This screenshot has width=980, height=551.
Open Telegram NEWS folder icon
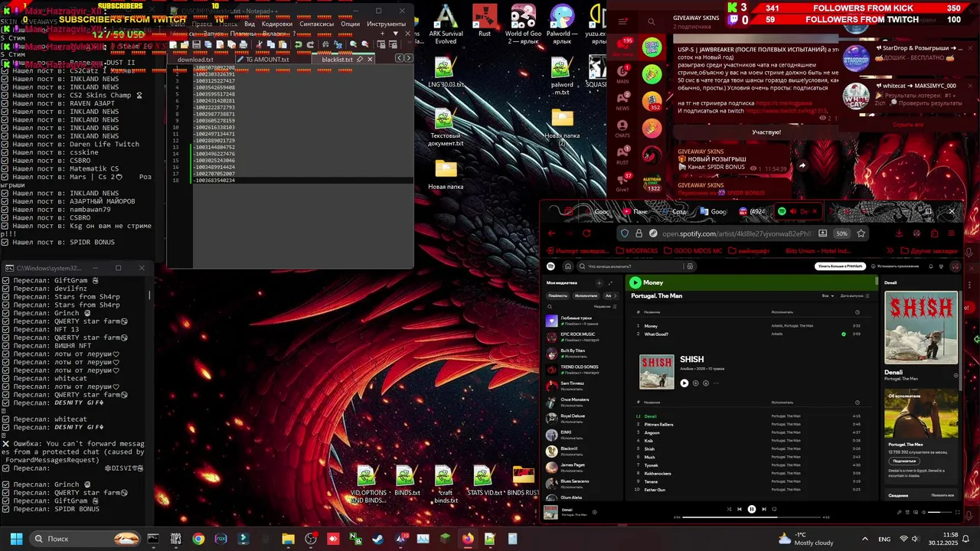coord(622,100)
